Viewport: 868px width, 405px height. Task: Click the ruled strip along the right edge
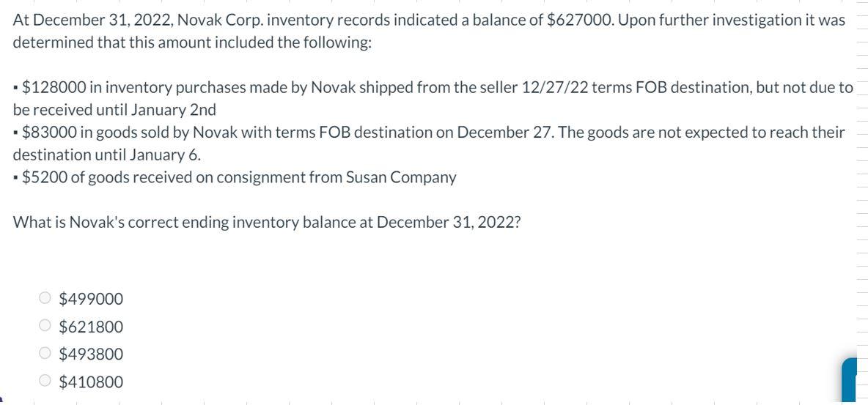click(x=860, y=183)
